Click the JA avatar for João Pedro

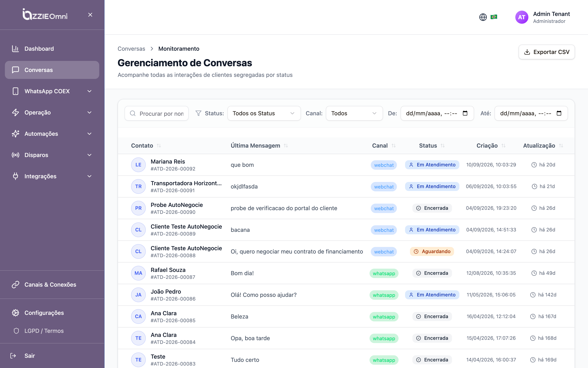[x=138, y=295]
